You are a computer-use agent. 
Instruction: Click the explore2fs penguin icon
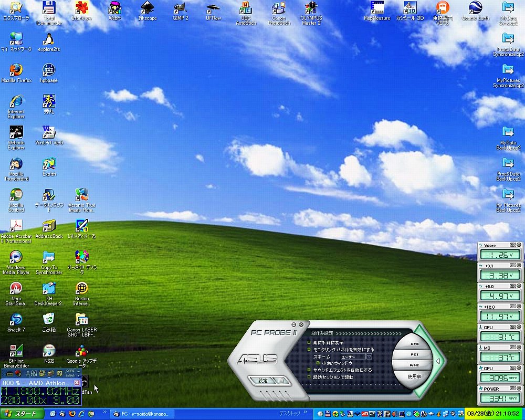[x=49, y=42]
